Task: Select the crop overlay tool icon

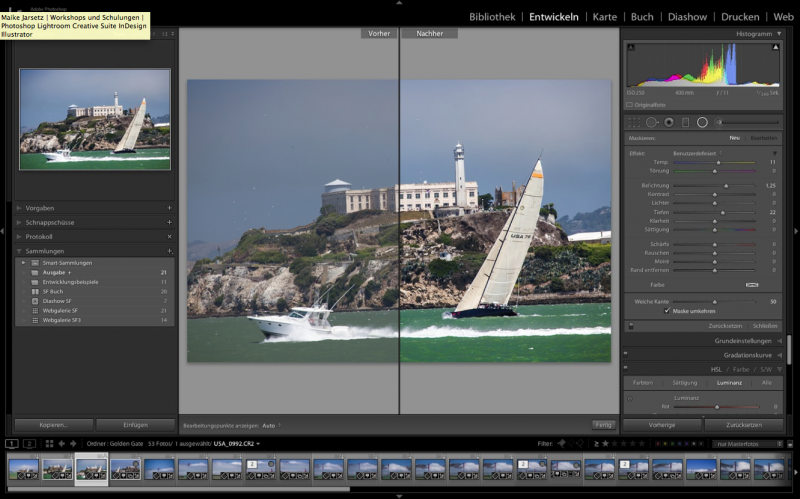Action: point(633,122)
